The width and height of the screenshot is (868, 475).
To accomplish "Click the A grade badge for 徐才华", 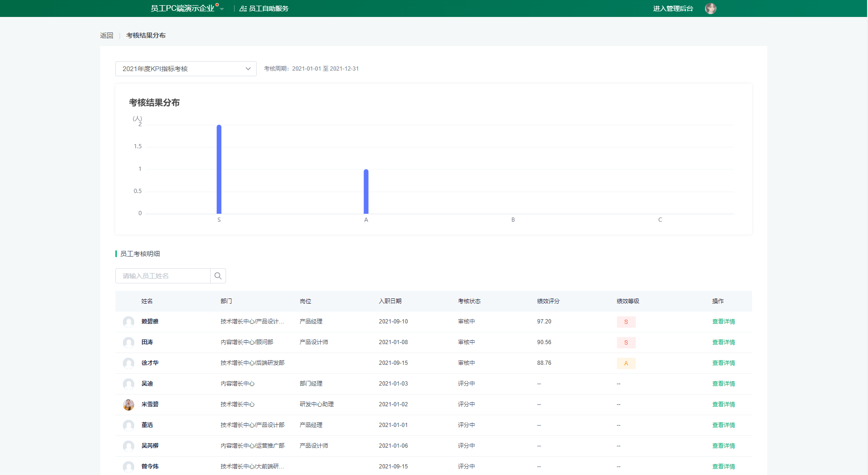I will pyautogui.click(x=626, y=363).
